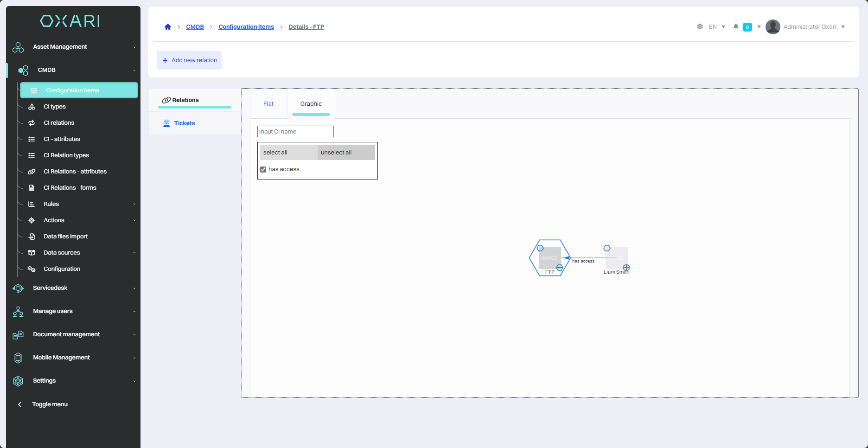Click the red plus icon on Liam Smith node

click(x=626, y=268)
